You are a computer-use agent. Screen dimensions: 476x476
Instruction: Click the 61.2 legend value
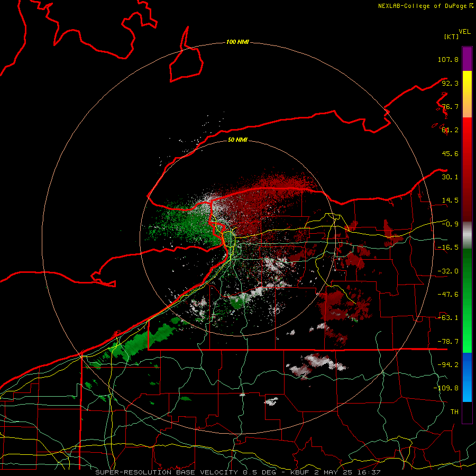click(450, 130)
